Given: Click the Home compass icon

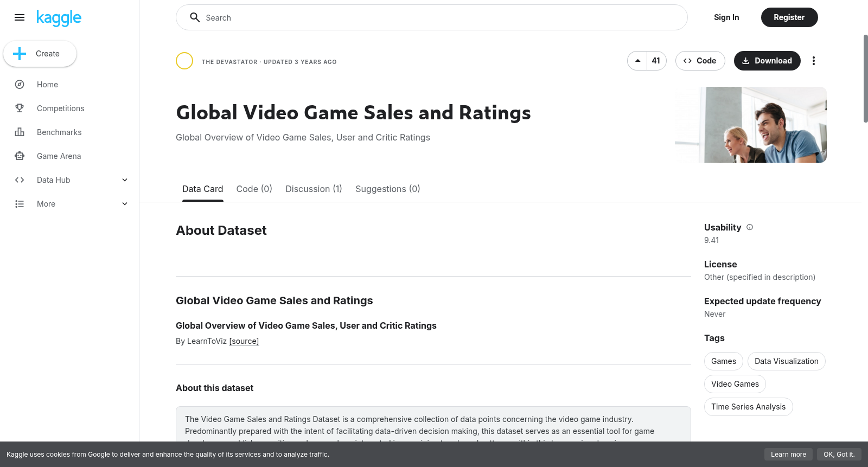Looking at the screenshot, I should 20,85.
